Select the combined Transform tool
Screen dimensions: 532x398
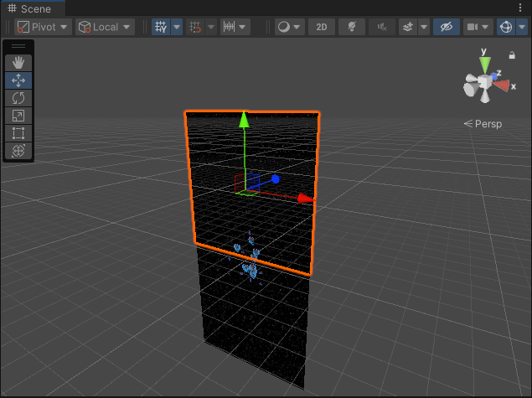(18, 151)
